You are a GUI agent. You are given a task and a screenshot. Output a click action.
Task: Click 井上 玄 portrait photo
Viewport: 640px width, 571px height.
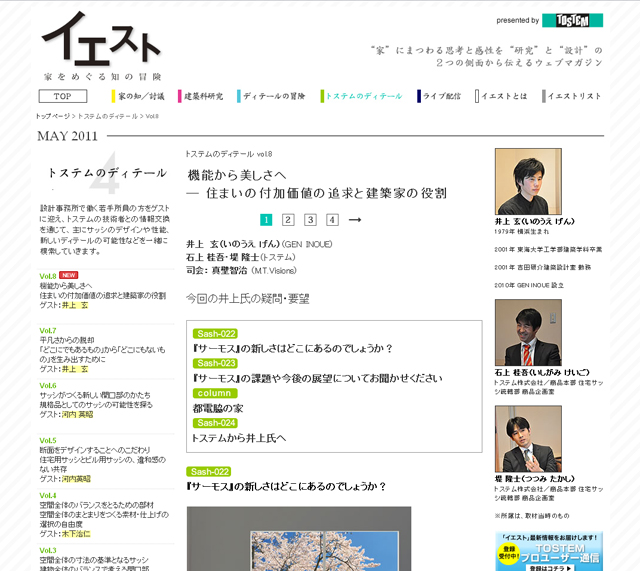(527, 181)
